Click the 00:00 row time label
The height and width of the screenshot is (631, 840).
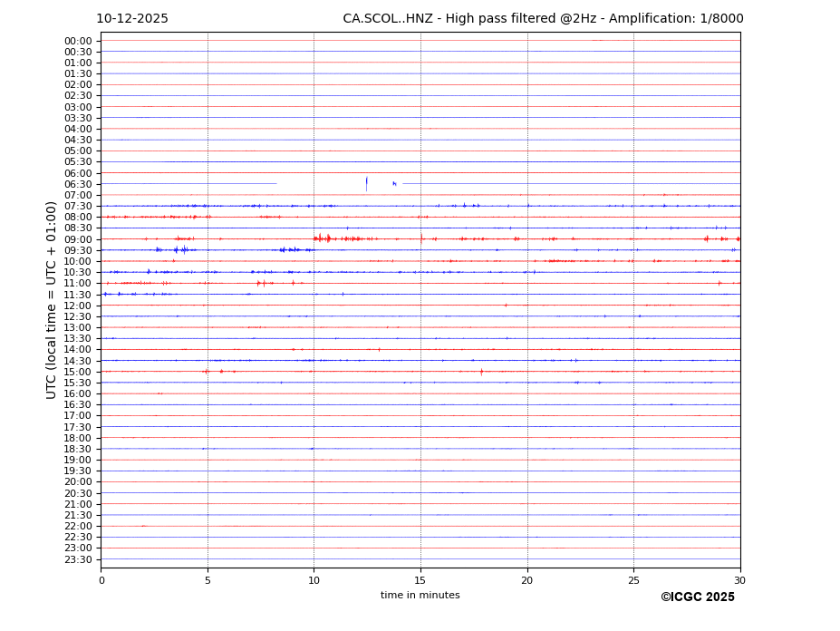click(77, 41)
